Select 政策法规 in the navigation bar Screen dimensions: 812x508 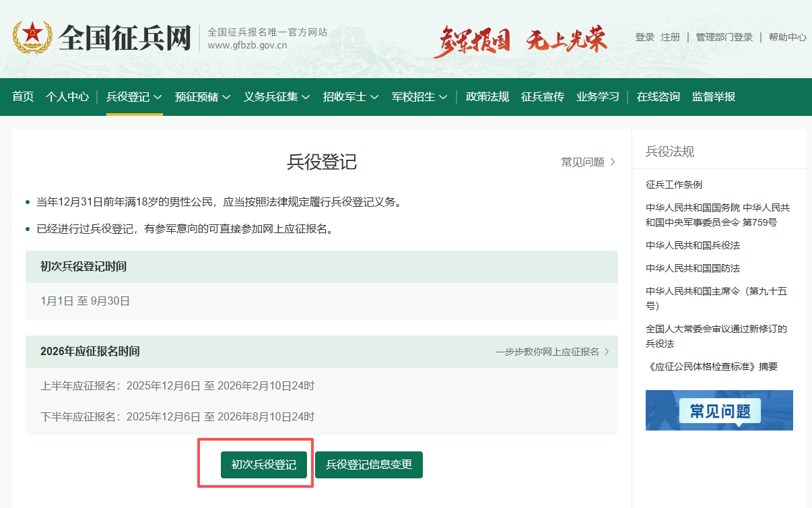click(x=487, y=97)
